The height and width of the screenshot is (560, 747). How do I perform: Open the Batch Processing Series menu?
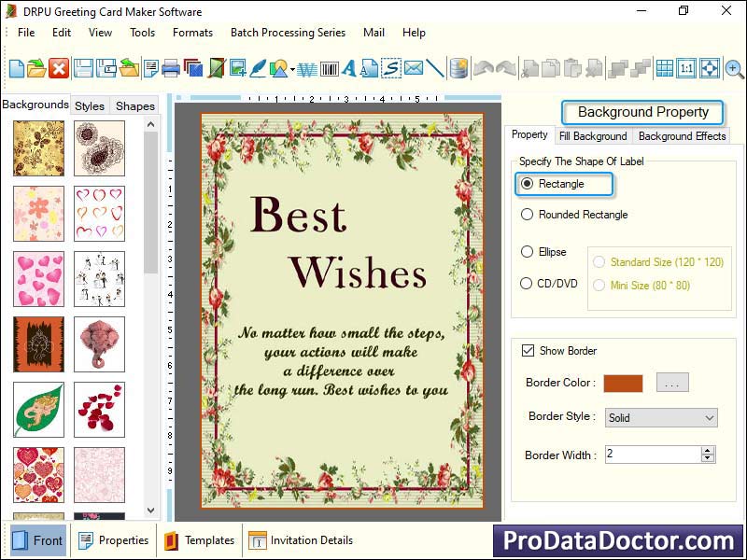point(288,32)
